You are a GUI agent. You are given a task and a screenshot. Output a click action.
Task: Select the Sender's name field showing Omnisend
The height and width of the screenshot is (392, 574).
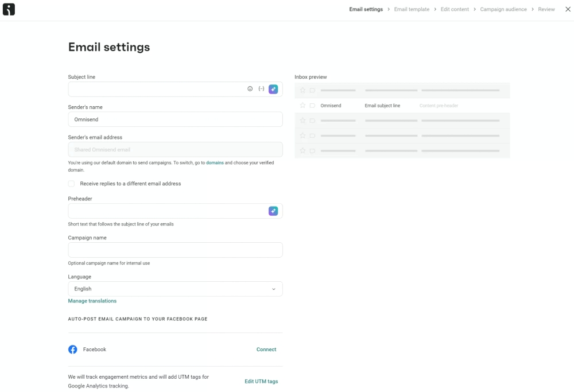coord(175,119)
